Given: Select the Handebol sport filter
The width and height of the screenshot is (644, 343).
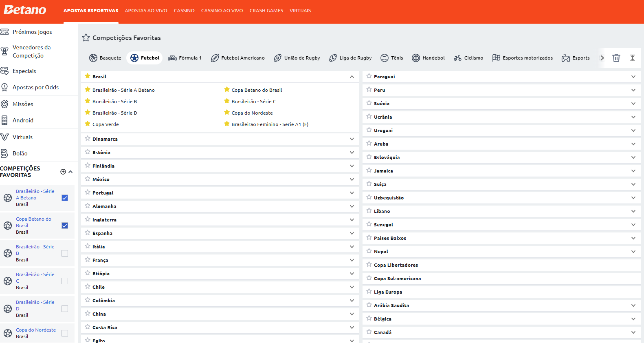Looking at the screenshot, I should tap(428, 58).
